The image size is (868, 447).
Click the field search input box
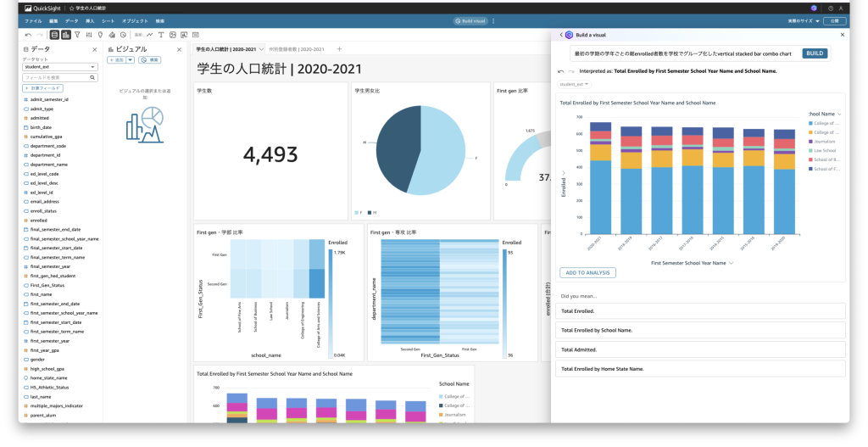pyautogui.click(x=60, y=77)
